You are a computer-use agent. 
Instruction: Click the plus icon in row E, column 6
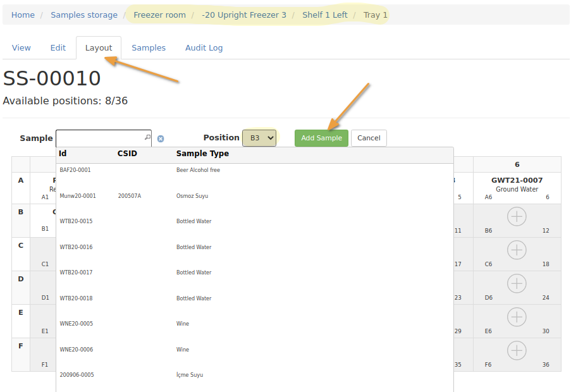point(517,317)
